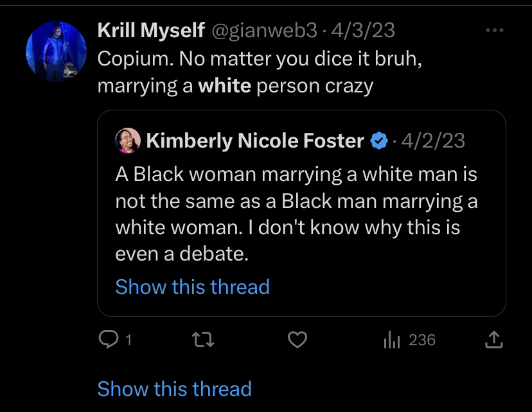Retweet this post with the retweet icon
The image size is (532, 412).
[202, 340]
